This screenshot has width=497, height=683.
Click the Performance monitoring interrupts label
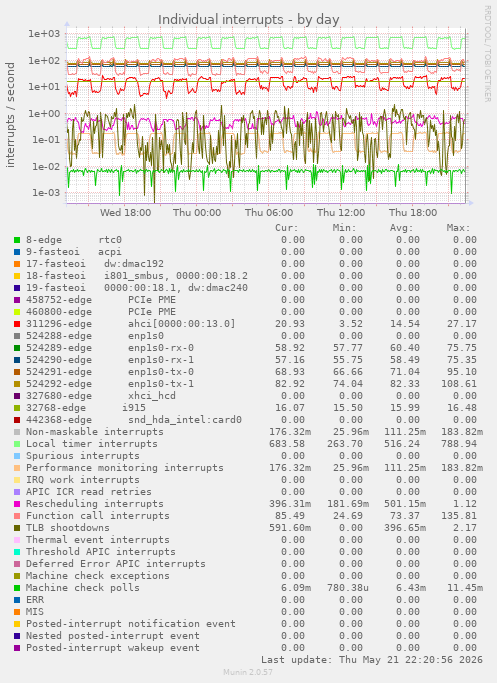[x=125, y=468]
